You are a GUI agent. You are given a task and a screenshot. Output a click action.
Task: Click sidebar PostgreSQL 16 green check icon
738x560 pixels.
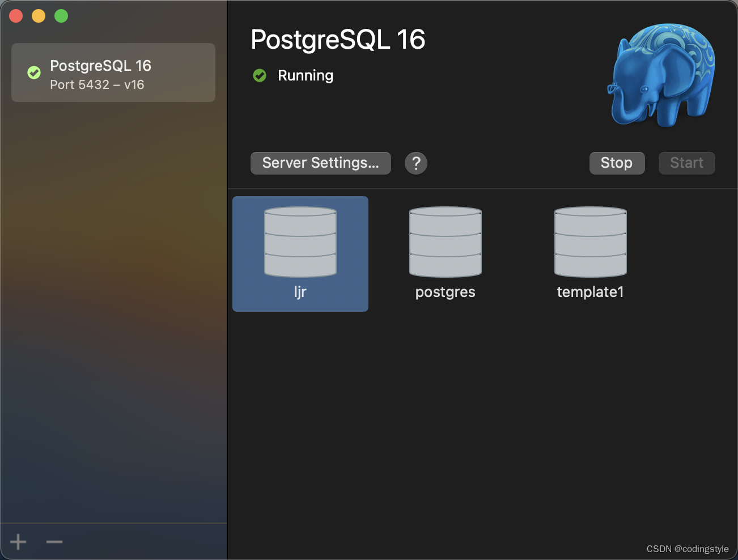point(34,73)
